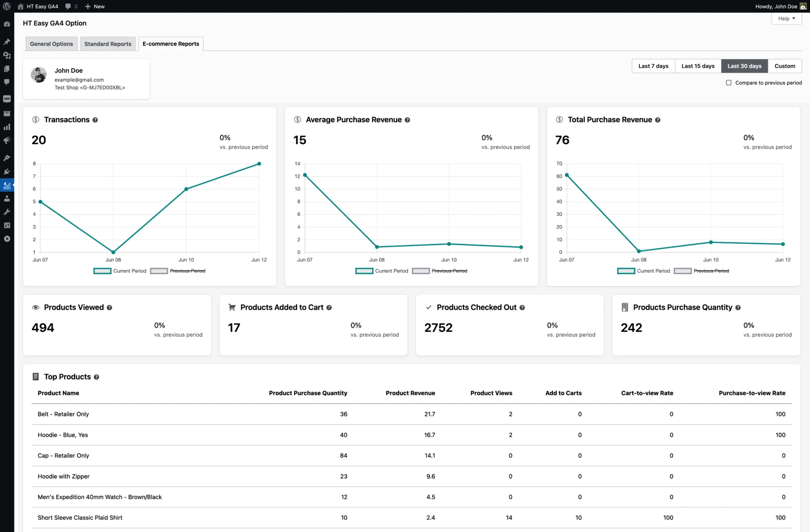Expand the Top Products help tooltip
This screenshot has height=532, width=810.
pos(96,376)
